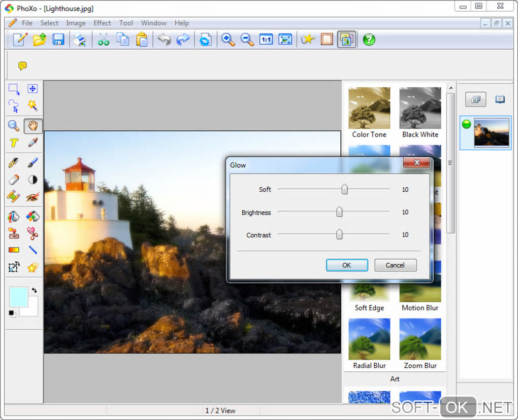Toggle the effects panel toolbar button
518x420 pixels.
pos(346,40)
